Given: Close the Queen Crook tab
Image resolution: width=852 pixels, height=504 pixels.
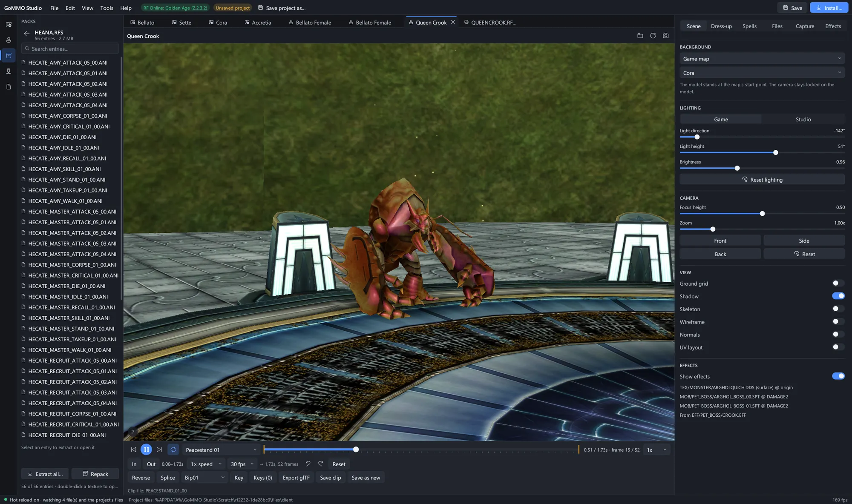Looking at the screenshot, I should tap(453, 22).
